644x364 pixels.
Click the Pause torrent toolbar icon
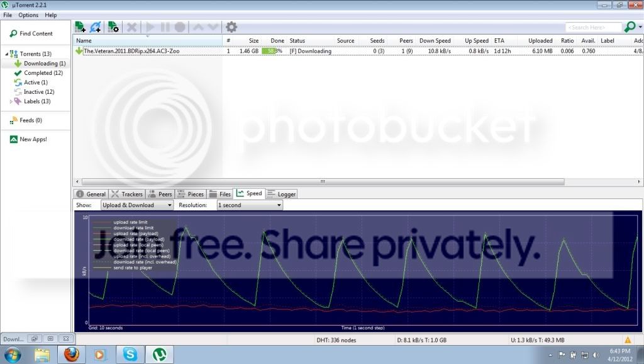pos(165,27)
